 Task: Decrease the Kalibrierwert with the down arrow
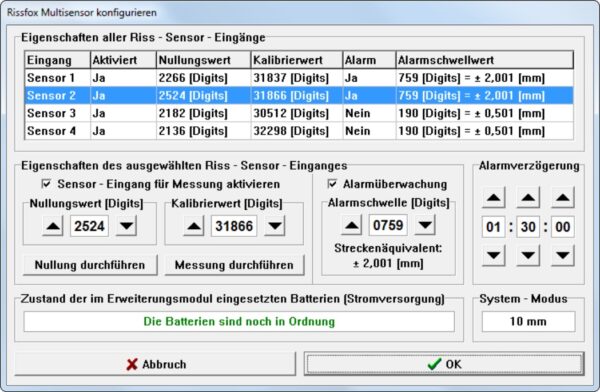pos(275,226)
